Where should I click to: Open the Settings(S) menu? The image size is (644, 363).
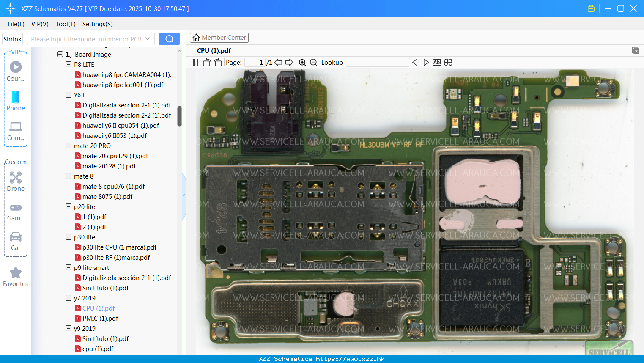(x=97, y=24)
